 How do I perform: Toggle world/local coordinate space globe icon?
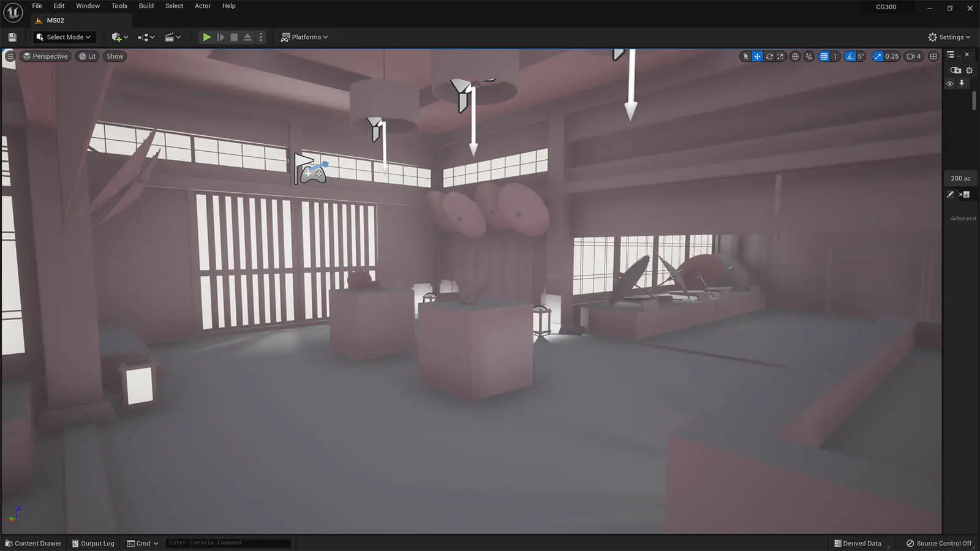tap(795, 56)
